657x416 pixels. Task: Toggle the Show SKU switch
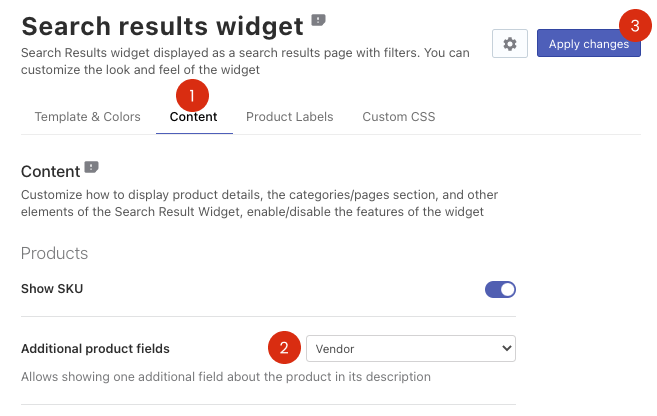500,289
